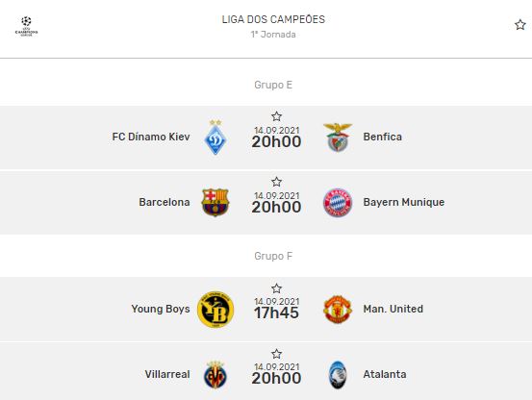
Task: Select the Grupo F heading
Action: click(x=273, y=256)
